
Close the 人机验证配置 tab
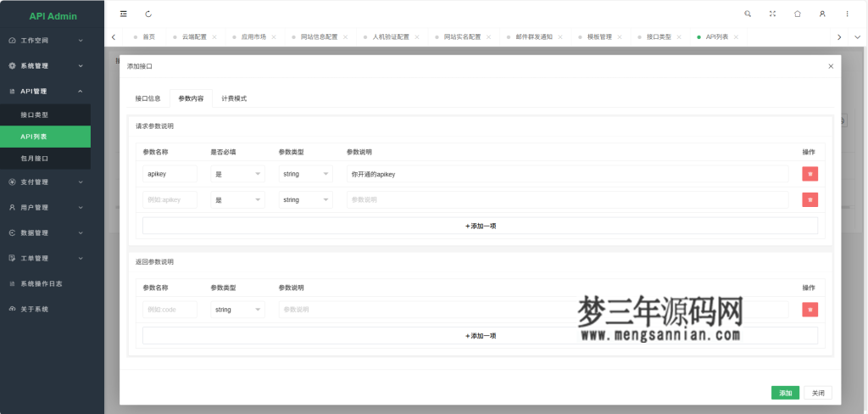[x=417, y=37]
